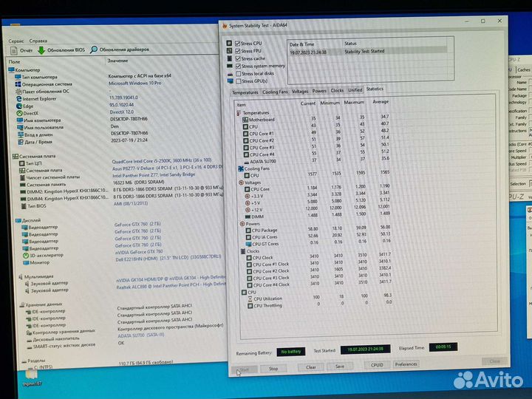Open the Справка menu
The height and width of the screenshot is (399, 532).
point(38,41)
